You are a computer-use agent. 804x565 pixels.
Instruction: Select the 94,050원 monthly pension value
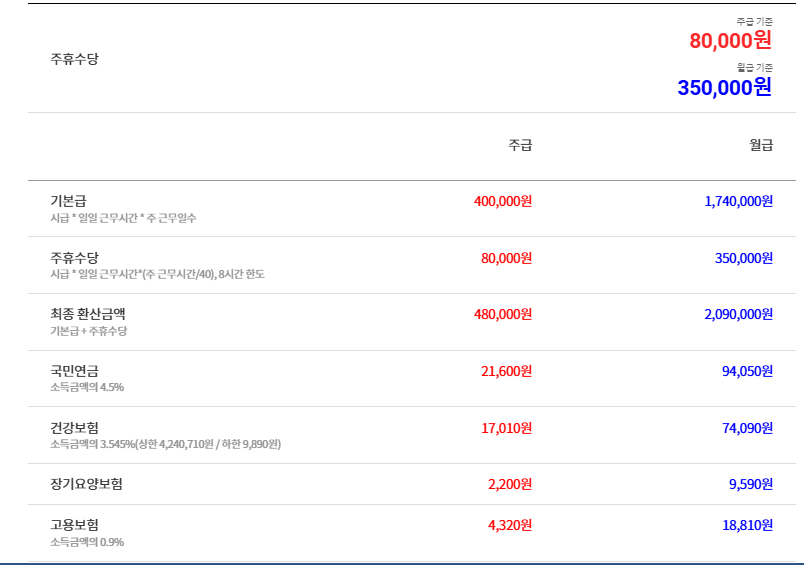point(747,371)
